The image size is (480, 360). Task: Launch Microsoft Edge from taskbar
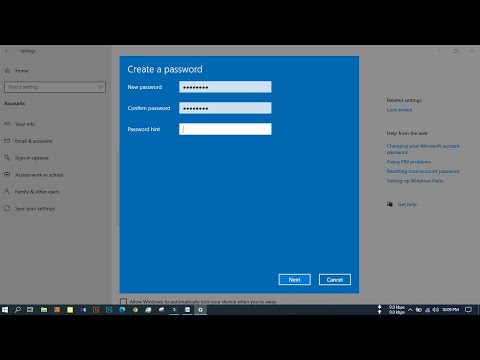point(122,310)
